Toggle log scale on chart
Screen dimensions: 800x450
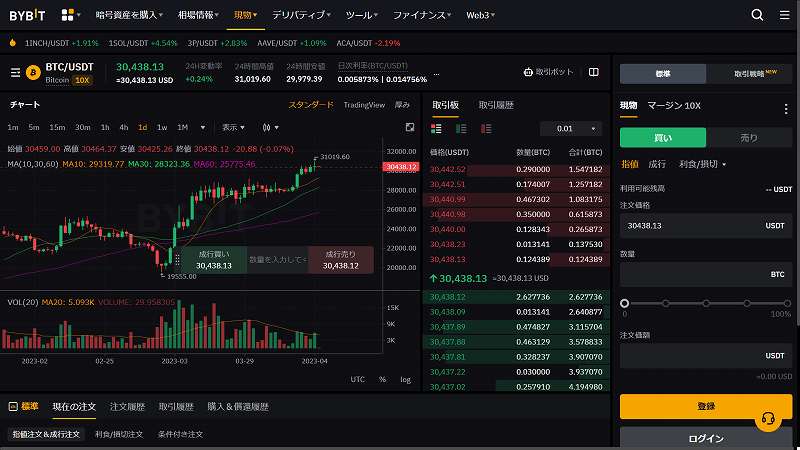pyautogui.click(x=406, y=379)
